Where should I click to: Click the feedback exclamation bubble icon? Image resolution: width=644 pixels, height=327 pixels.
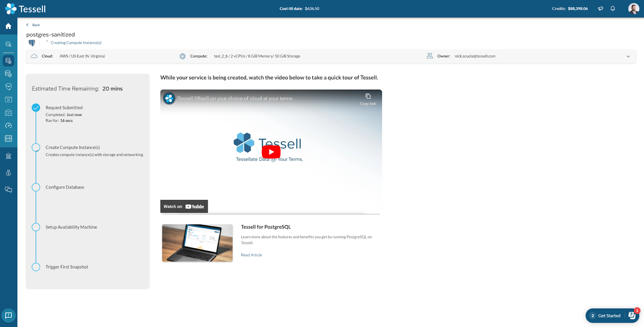8,315
